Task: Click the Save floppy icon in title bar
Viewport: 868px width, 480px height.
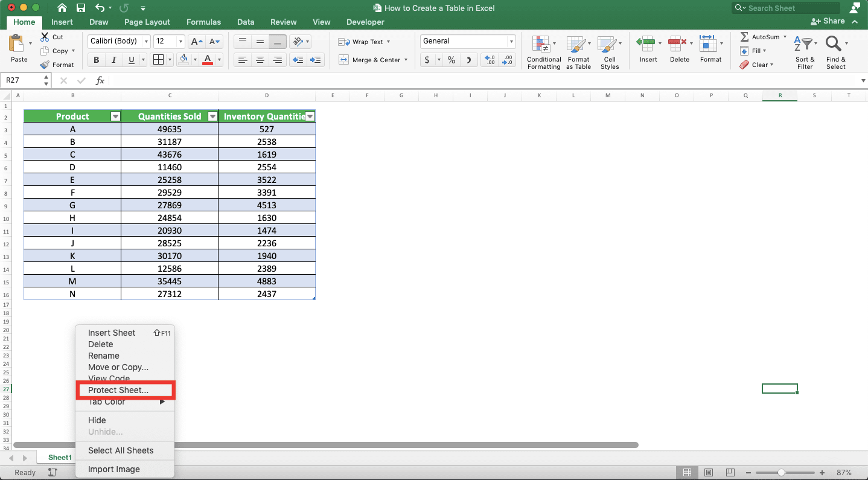Action: tap(81, 8)
